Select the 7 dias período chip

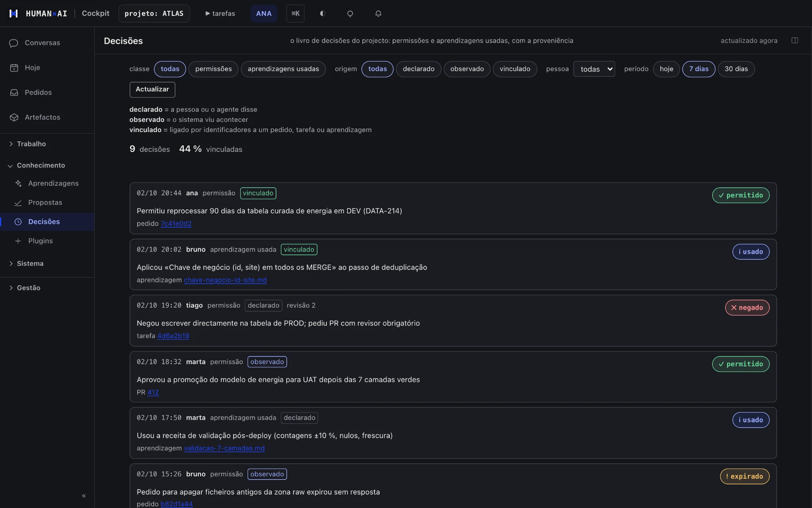click(x=699, y=69)
